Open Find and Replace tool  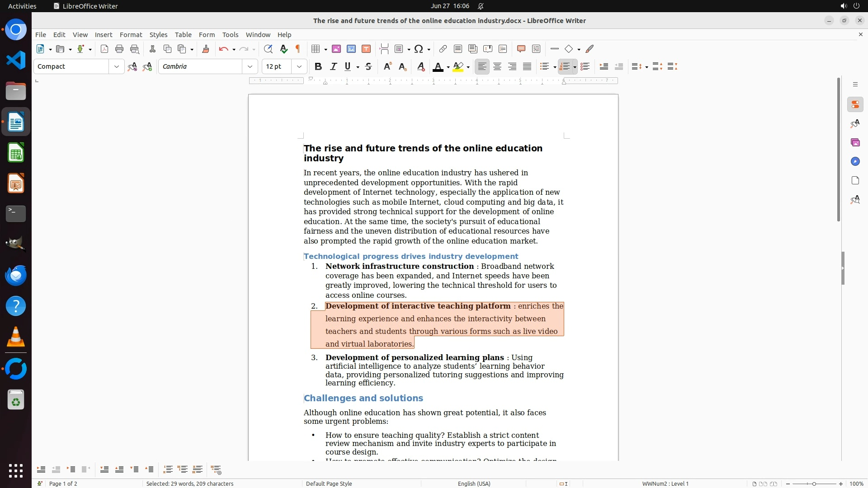coord(268,49)
